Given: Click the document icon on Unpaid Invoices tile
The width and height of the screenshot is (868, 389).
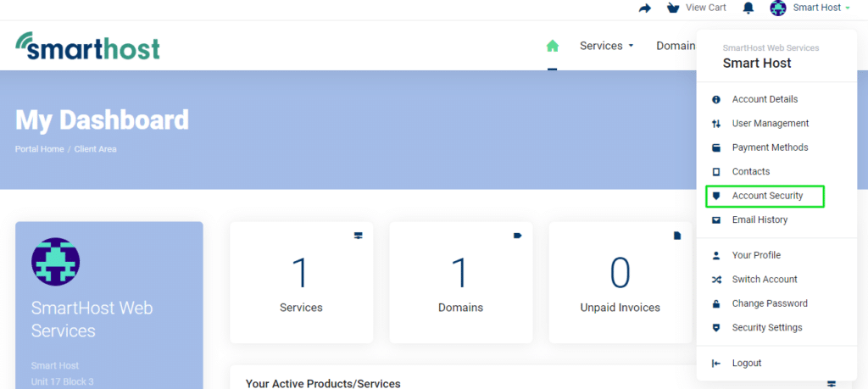Looking at the screenshot, I should click(x=677, y=236).
